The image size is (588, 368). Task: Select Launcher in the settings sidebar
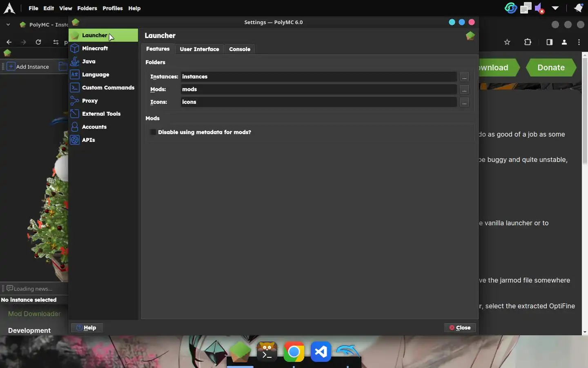(103, 36)
